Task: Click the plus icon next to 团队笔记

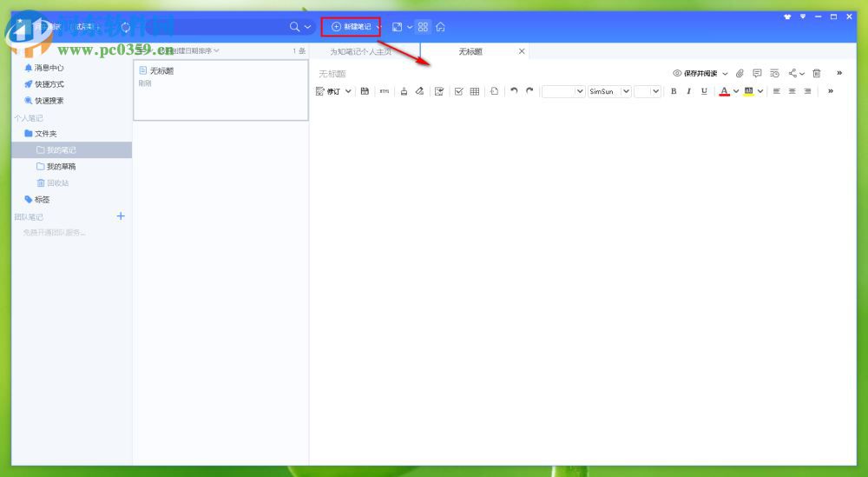Action: (121, 216)
